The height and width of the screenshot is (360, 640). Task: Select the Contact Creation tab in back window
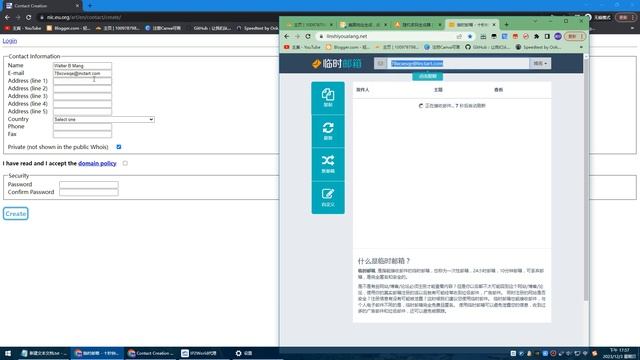coord(42,6)
